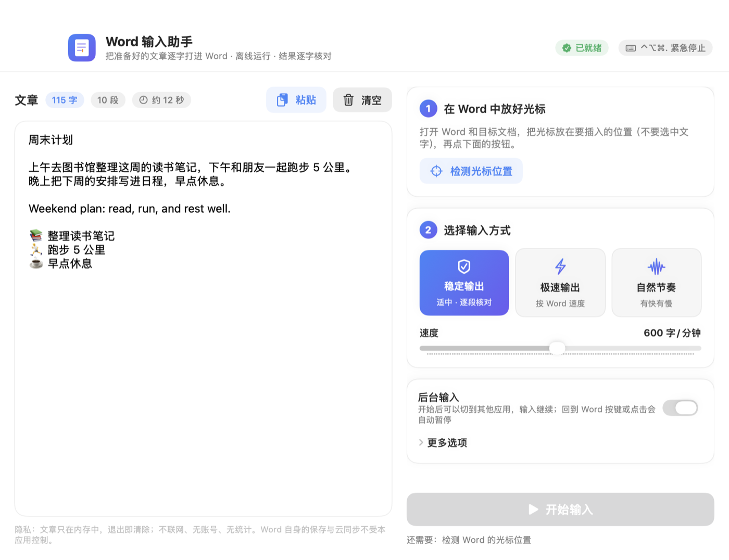
Task: Click the keyboard icon in 紧急停止 badge
Action: coord(631,48)
